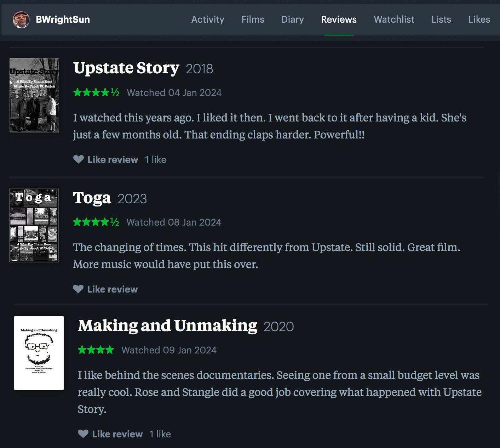This screenshot has height=448, width=500.
Task: Click the star rating on Toga review
Action: coord(96,222)
